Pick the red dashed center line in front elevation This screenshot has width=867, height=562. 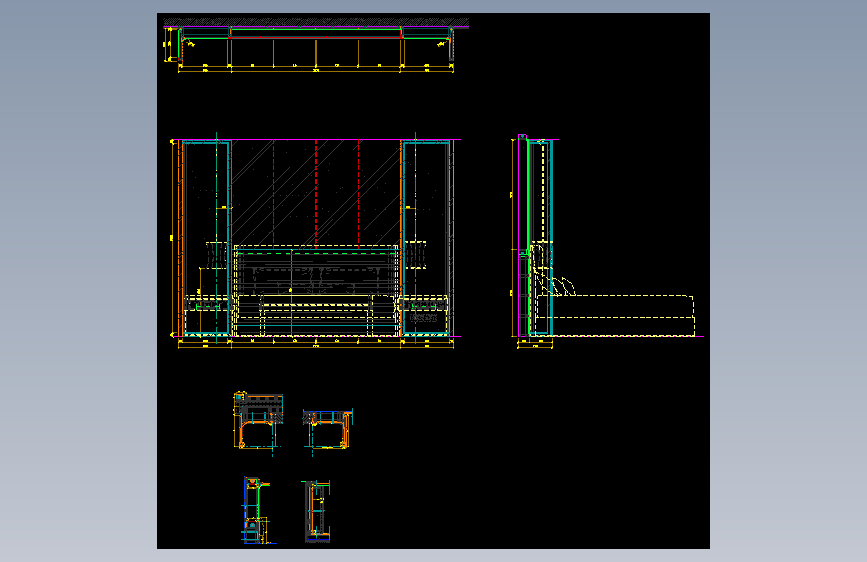coord(316,192)
